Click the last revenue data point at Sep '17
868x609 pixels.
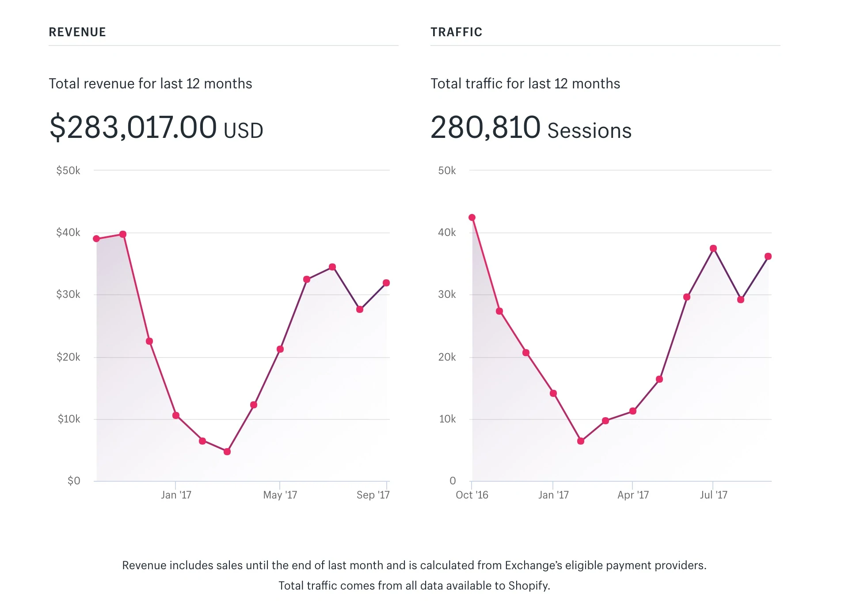tap(386, 283)
